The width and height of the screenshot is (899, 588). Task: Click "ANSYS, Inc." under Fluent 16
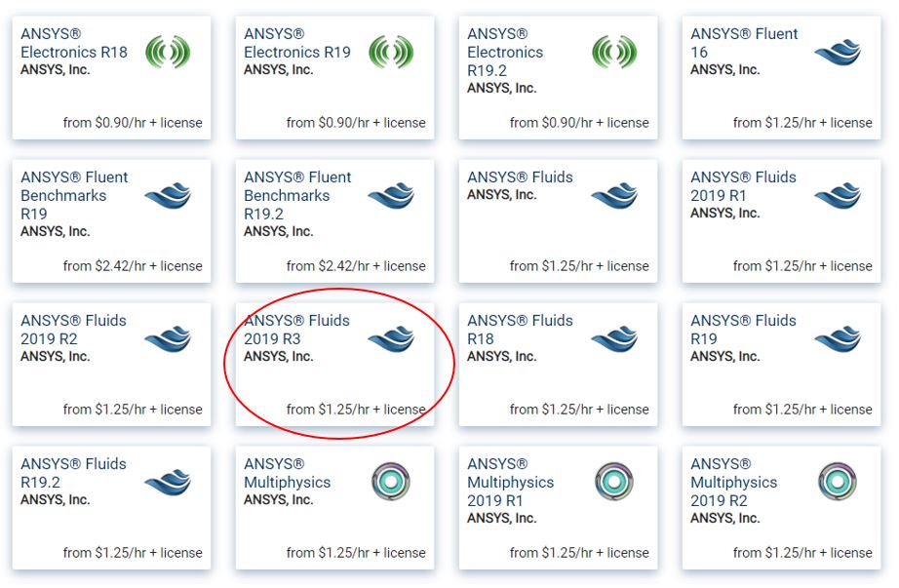(724, 70)
